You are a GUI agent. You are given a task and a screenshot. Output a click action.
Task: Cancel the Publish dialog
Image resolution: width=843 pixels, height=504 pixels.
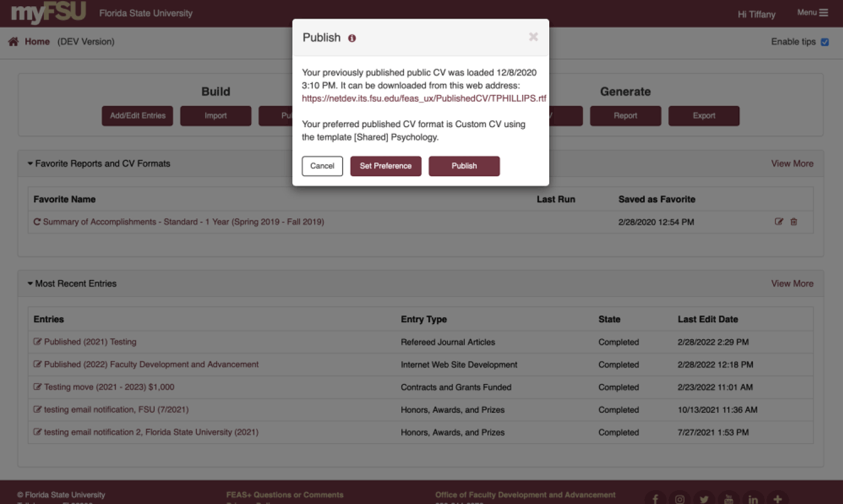(x=322, y=166)
